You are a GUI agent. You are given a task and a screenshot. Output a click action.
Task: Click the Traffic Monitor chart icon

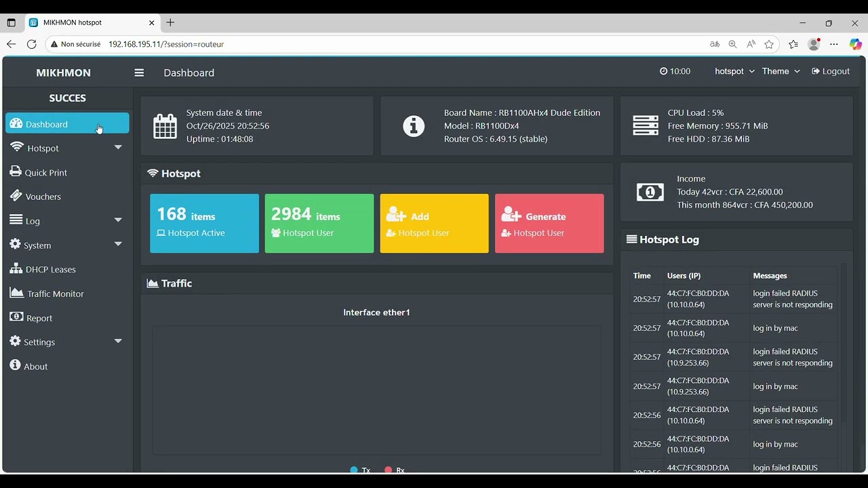click(17, 293)
